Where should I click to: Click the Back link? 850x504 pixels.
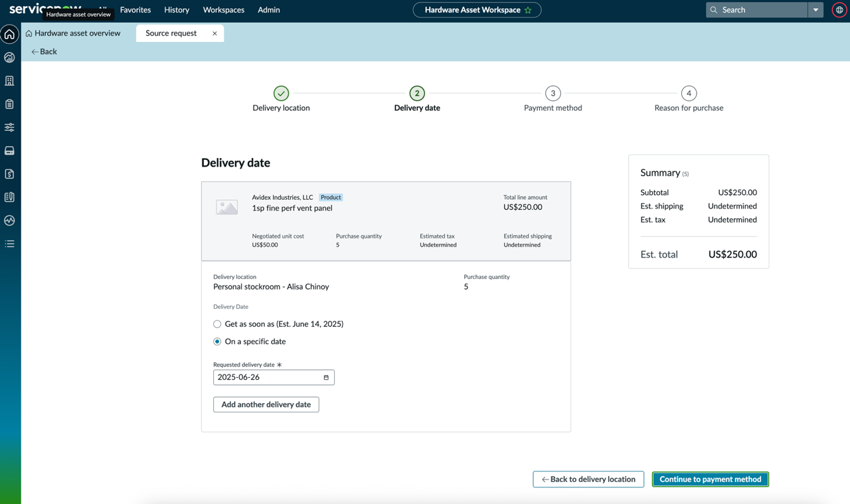(x=44, y=51)
